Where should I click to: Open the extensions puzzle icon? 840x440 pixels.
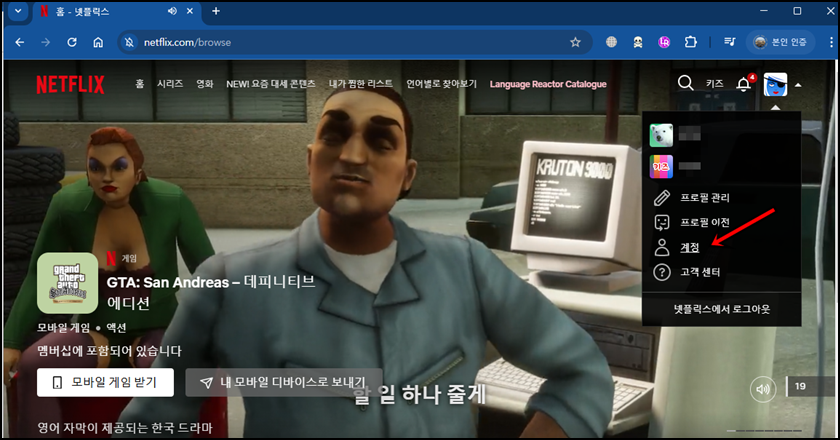point(691,42)
